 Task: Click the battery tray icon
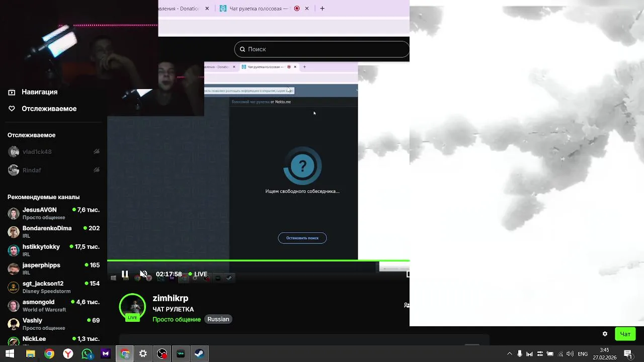point(550,354)
